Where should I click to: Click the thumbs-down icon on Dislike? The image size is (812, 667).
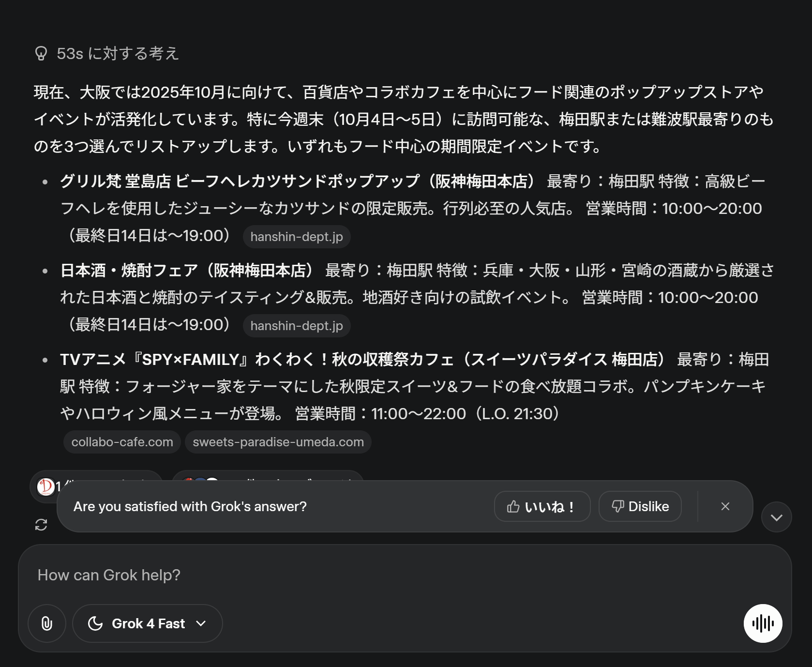pyautogui.click(x=618, y=506)
